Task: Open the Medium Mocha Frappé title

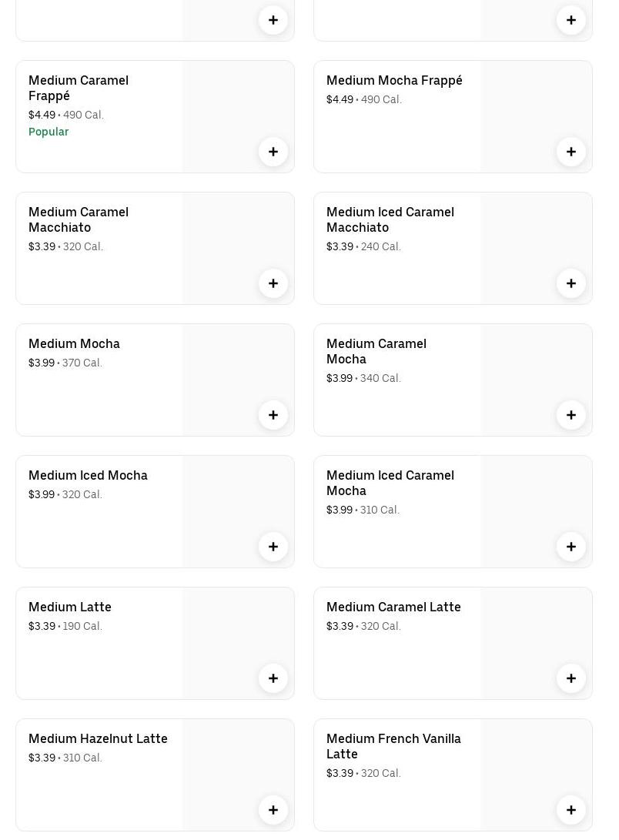Action: pos(394,80)
